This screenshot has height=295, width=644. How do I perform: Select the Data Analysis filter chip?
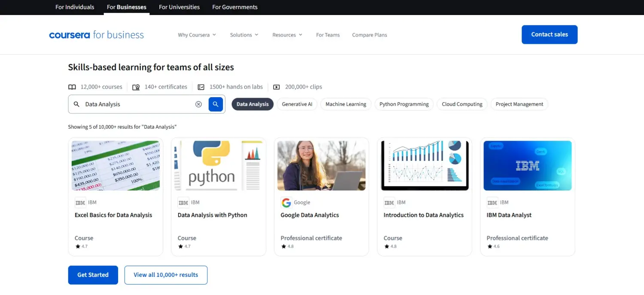252,104
